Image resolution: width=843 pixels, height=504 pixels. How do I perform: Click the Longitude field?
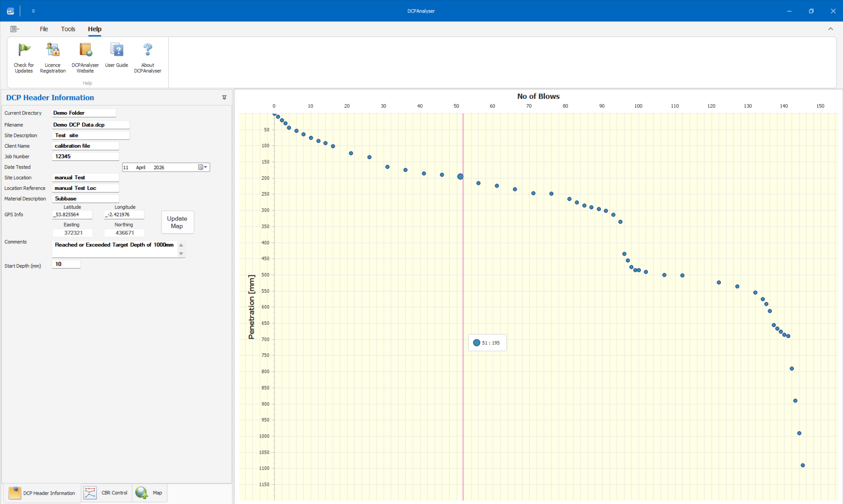pos(124,215)
